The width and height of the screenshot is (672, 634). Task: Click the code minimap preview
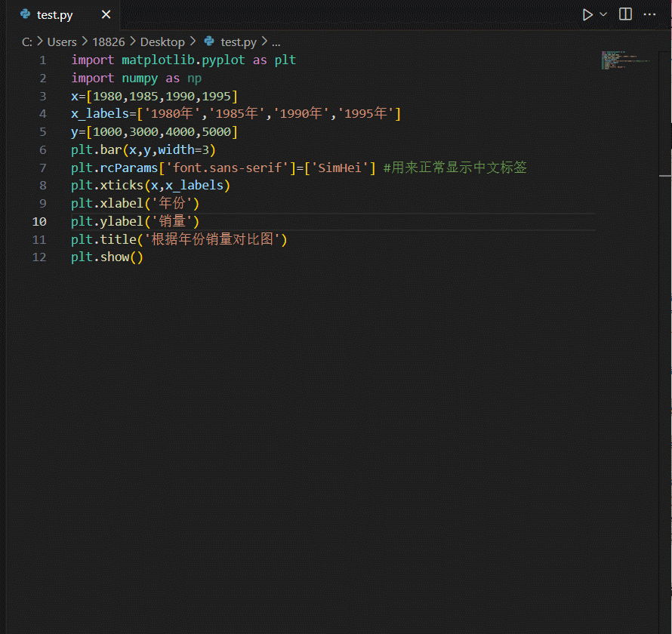point(626,60)
